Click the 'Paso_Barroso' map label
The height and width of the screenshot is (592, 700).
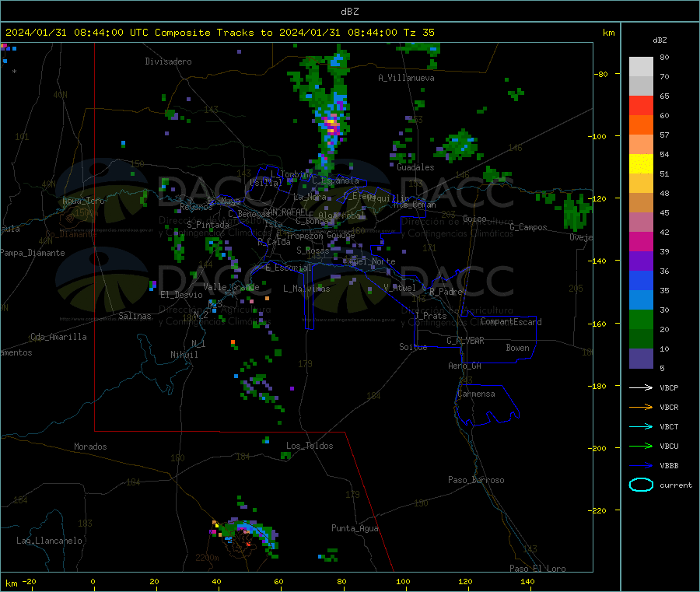(476, 480)
